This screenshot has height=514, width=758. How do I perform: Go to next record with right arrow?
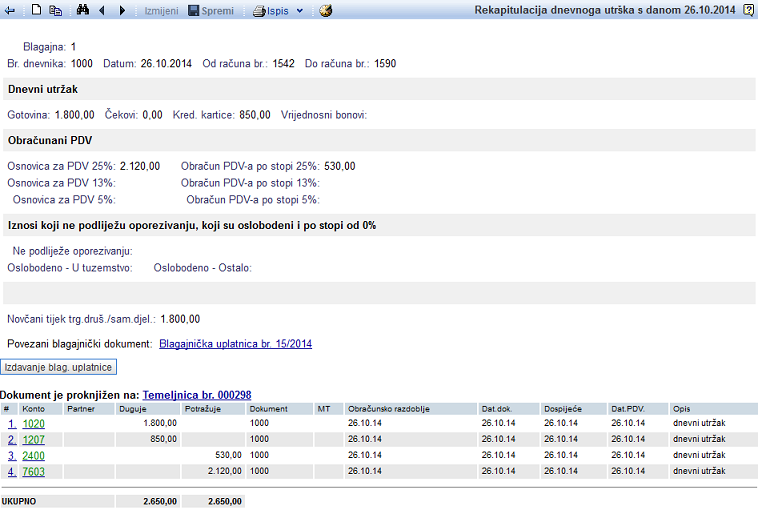click(122, 10)
